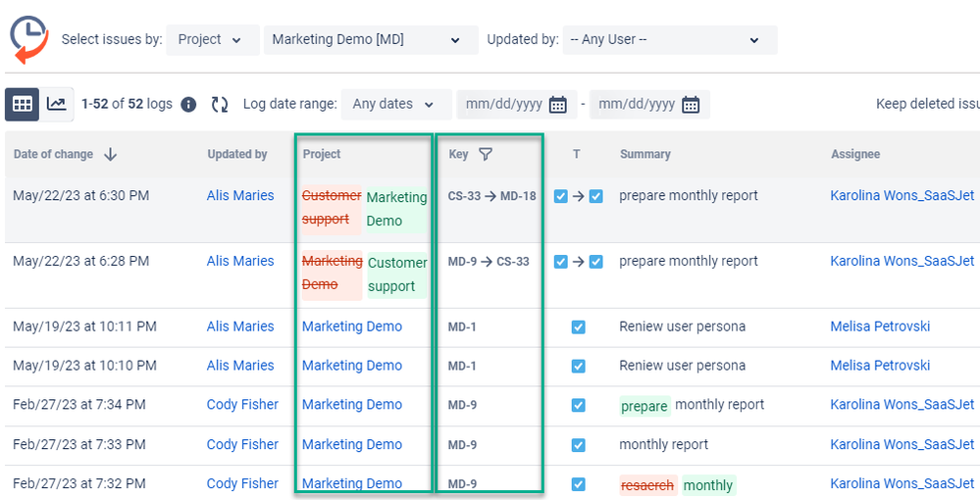Switch to the chart view
Image resolution: width=980 pixels, height=500 pixels.
(x=57, y=104)
